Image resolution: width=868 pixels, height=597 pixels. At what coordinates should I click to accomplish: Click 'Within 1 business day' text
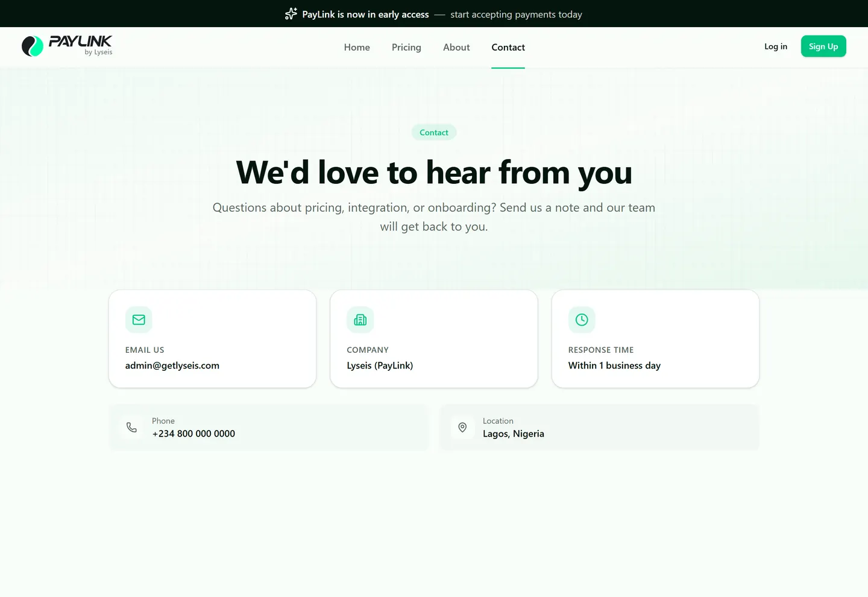614,365
